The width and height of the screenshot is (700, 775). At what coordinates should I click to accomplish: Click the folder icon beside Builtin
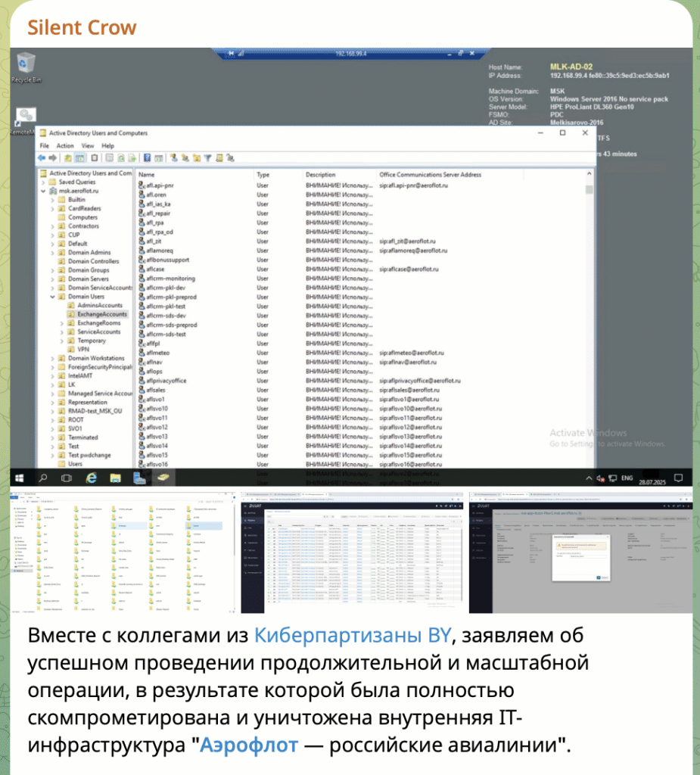(x=62, y=200)
